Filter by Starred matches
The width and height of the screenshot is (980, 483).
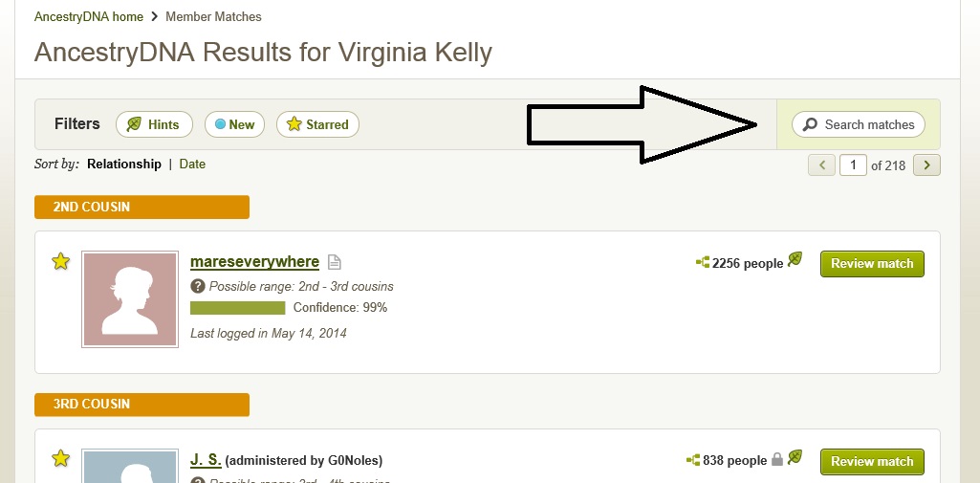pos(317,124)
